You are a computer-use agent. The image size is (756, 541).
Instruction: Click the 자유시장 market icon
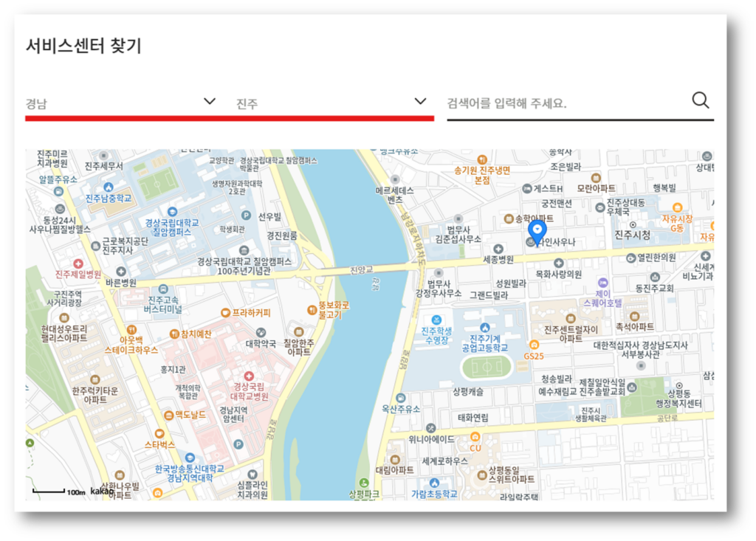click(x=678, y=208)
